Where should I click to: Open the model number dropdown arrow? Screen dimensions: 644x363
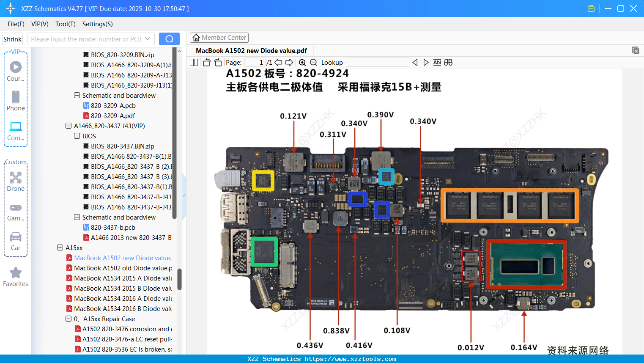point(148,39)
